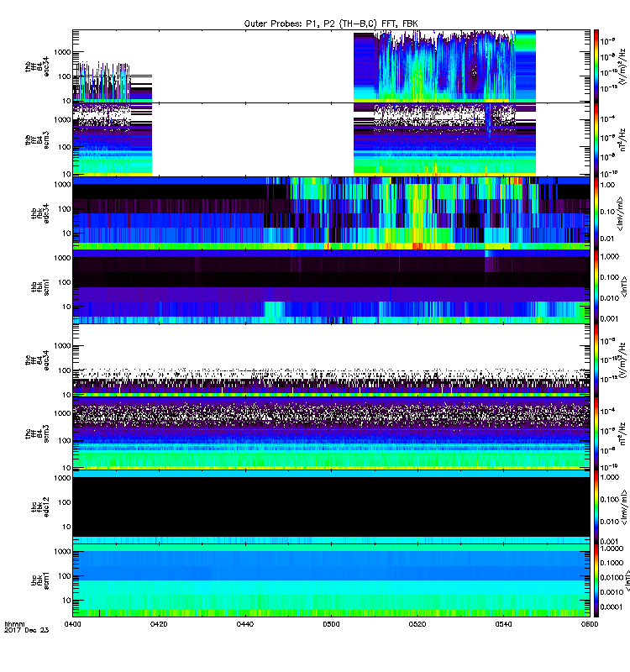Select the 'thc fff 64 scm3' panel label

tap(37, 433)
